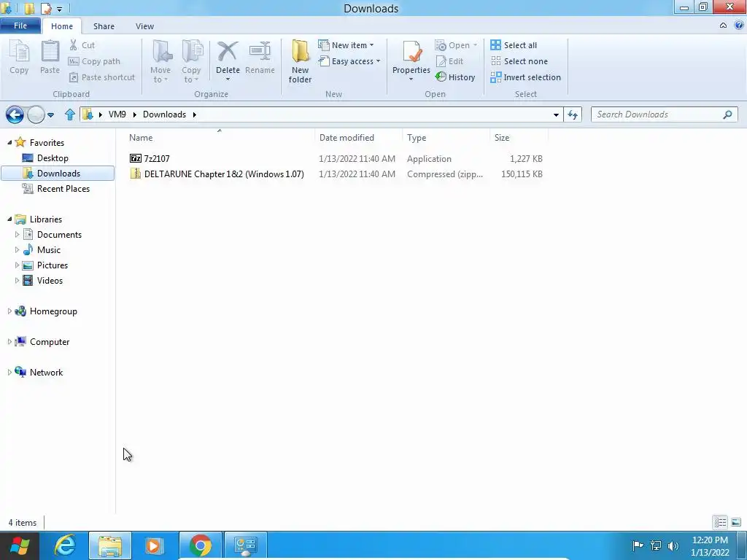Expand the Homegroup node

[x=9, y=311]
